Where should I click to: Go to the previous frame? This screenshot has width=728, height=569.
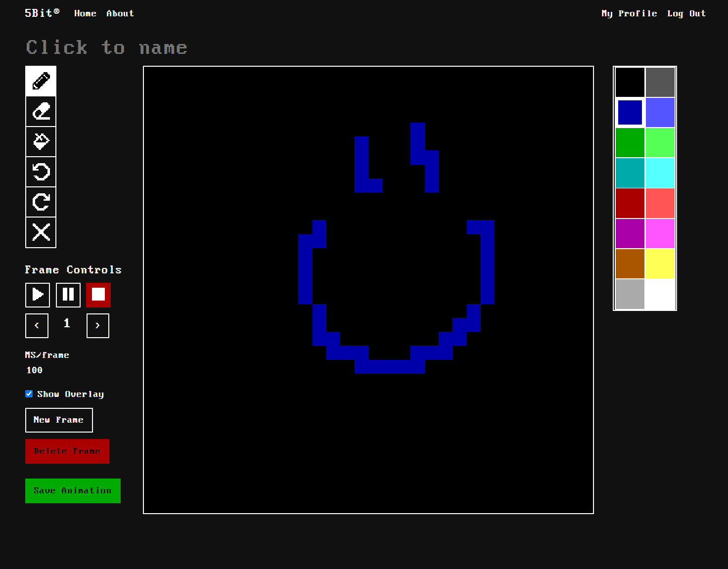point(37,326)
